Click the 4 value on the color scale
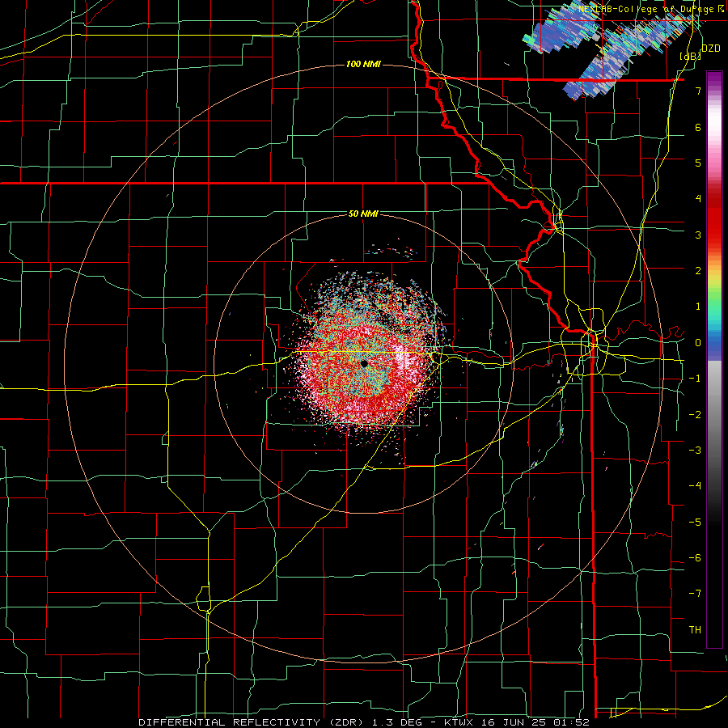Viewport: 728px width, 728px height. click(698, 199)
